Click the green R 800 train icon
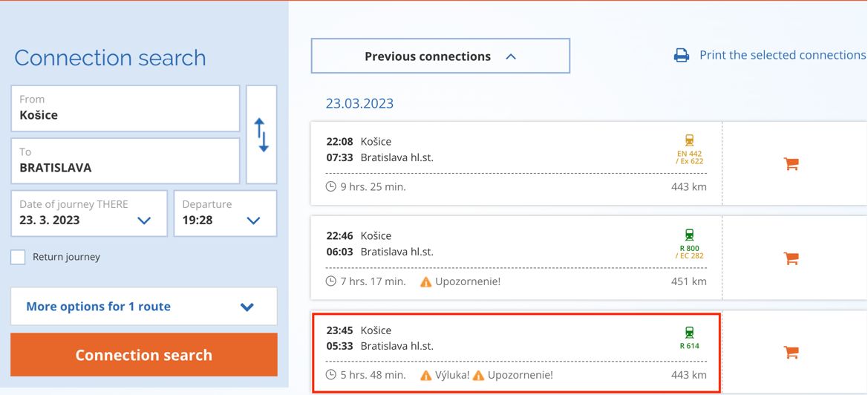 coord(689,235)
